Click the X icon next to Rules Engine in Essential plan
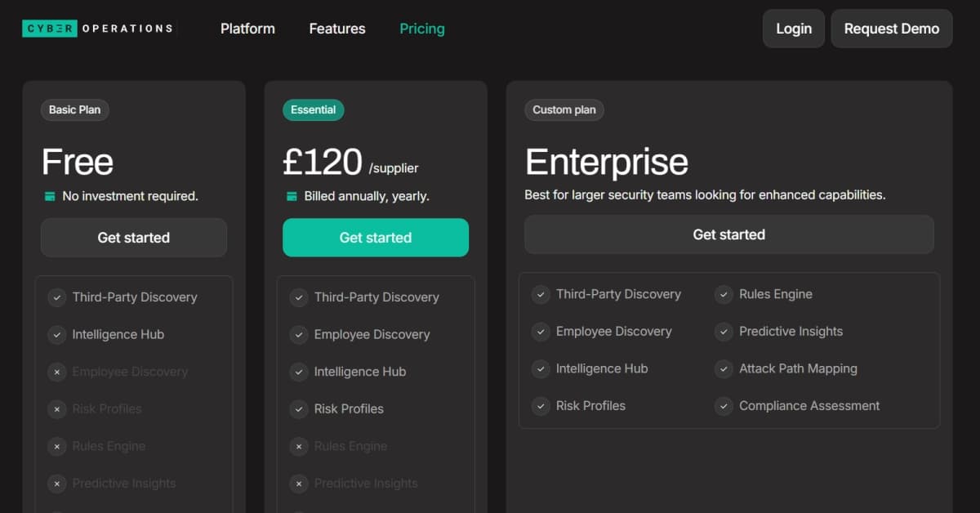980x513 pixels. [x=298, y=446]
